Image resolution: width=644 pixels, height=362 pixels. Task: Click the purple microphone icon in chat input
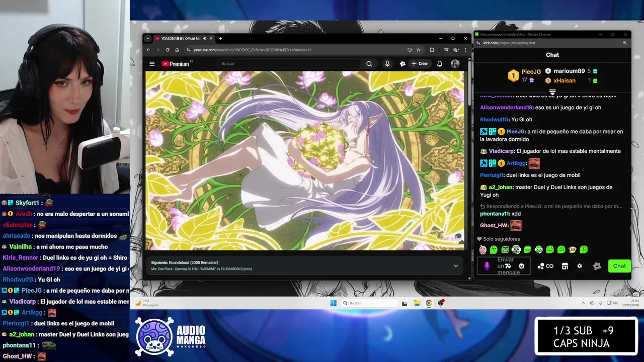tap(487, 266)
